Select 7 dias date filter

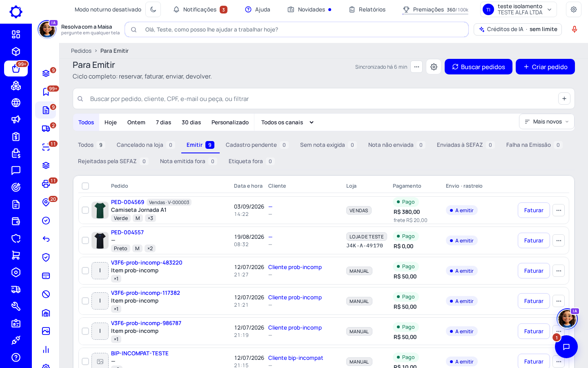163,122
